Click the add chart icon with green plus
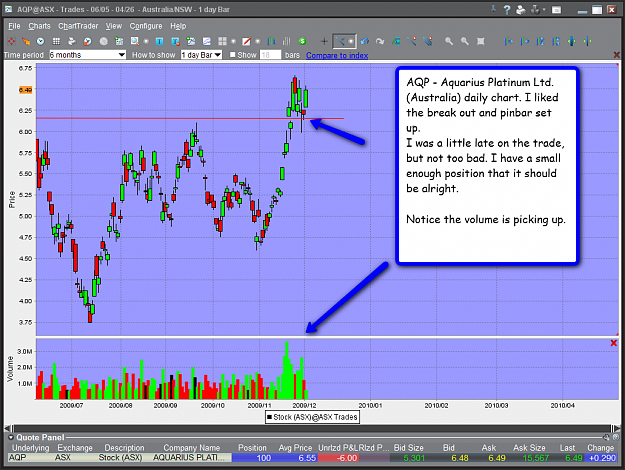Screen dimensions: 625x470 tap(119, 41)
